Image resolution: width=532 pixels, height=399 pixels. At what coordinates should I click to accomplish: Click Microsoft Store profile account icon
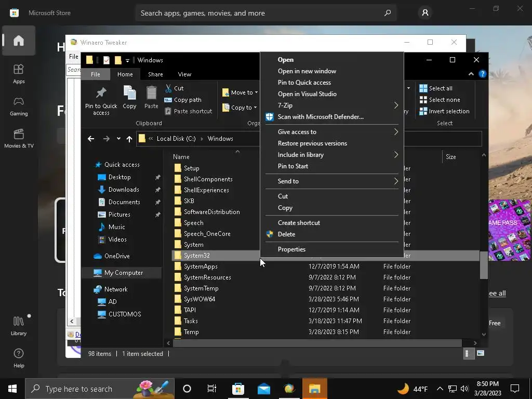[425, 13]
